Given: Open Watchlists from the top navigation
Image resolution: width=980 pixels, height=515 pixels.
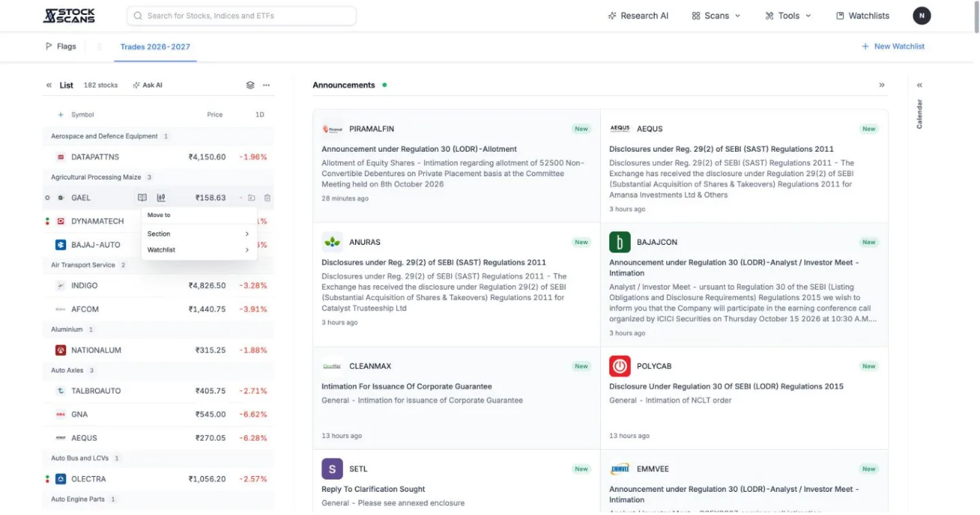Looking at the screenshot, I should click(x=862, y=16).
